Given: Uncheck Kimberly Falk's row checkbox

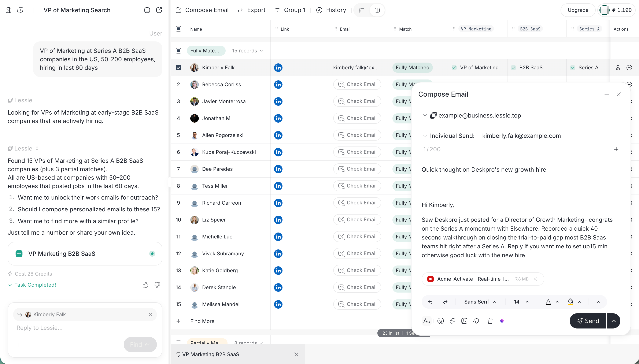Looking at the screenshot, I should (178, 67).
